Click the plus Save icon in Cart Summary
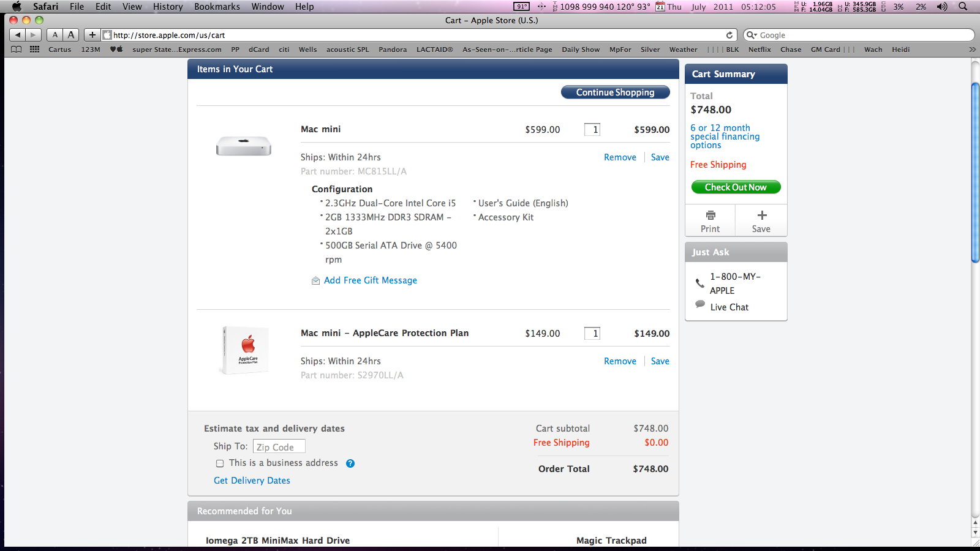 (762, 216)
